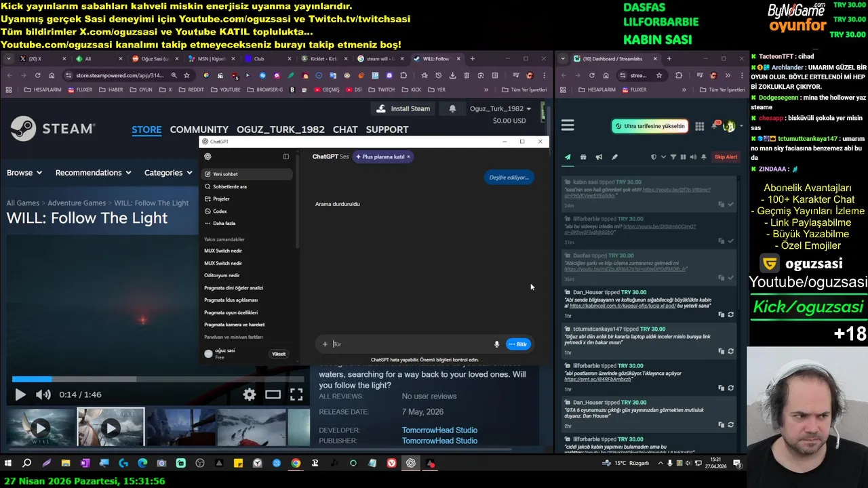The width and height of the screenshot is (868, 488).
Task: Open the Streamlabs event filter funnel
Action: click(x=673, y=157)
